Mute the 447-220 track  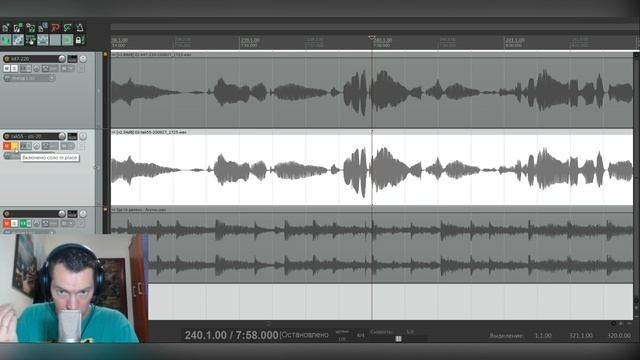tap(7, 68)
